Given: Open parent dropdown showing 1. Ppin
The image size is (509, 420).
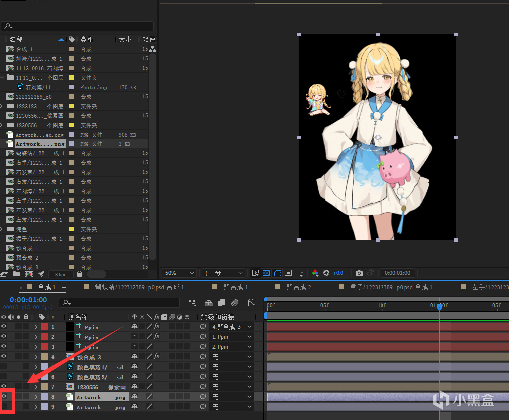Looking at the screenshot, I should 232,337.
